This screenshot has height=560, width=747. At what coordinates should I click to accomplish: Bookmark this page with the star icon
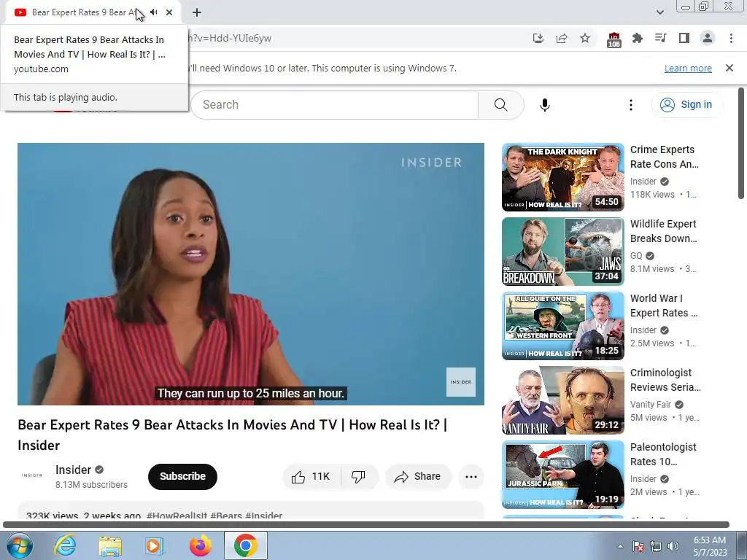tap(585, 38)
